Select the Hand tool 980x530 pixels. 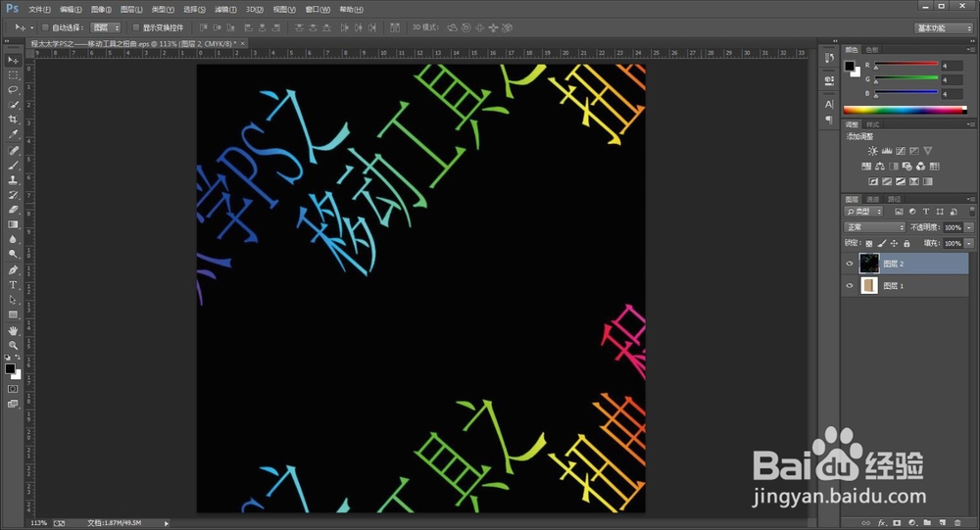pos(13,330)
